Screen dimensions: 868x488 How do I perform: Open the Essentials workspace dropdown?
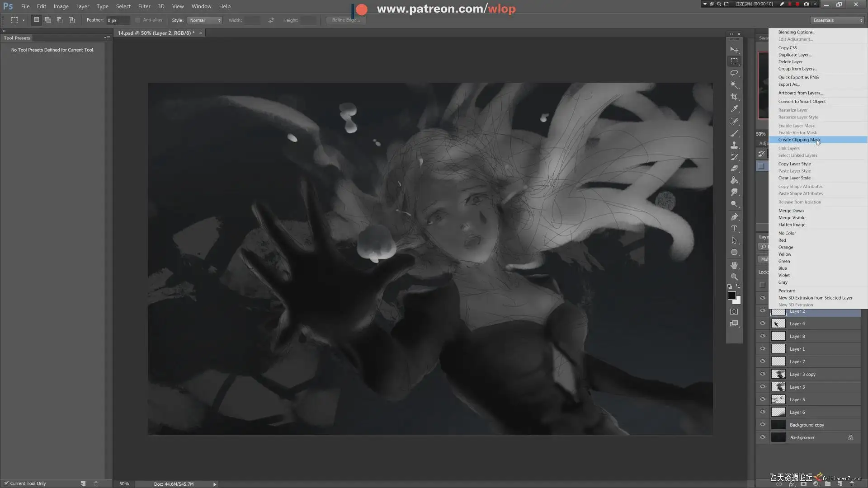(x=837, y=20)
